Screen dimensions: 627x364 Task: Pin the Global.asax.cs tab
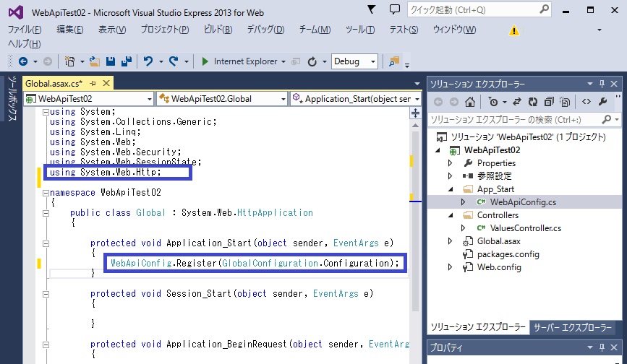click(93, 84)
